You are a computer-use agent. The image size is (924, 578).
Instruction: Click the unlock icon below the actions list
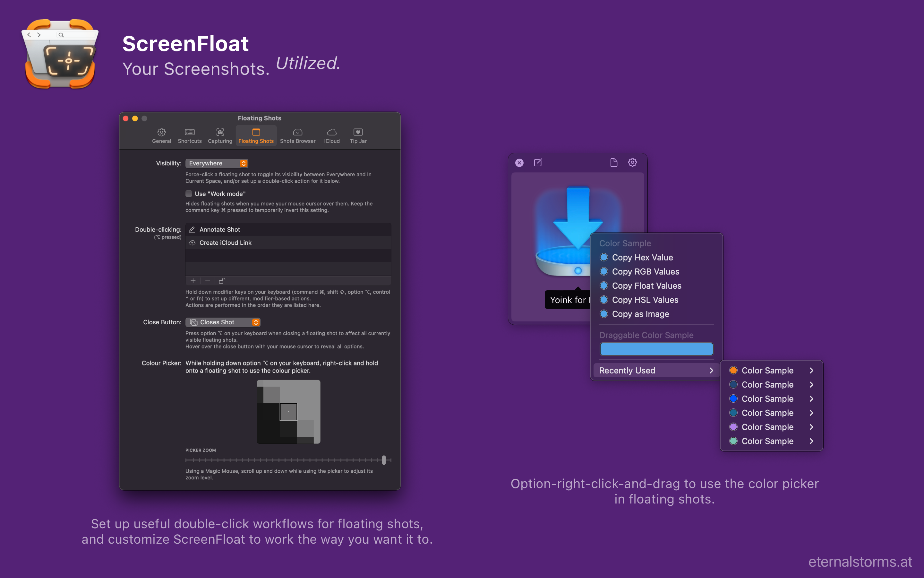pyautogui.click(x=222, y=281)
